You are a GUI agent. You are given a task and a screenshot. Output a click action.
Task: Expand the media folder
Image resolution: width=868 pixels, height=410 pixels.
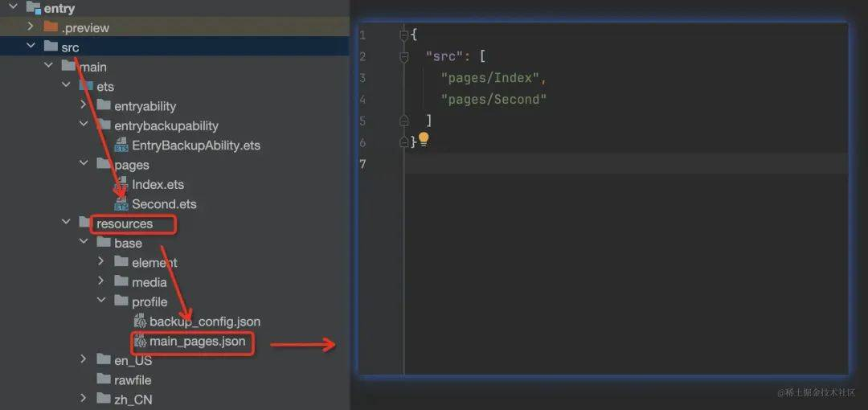pyautogui.click(x=101, y=281)
